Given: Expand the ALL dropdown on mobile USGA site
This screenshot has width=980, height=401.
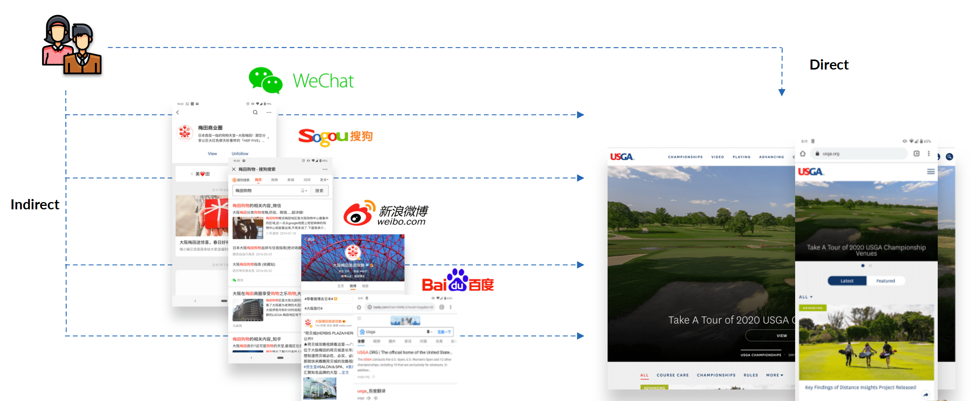Looking at the screenshot, I should click(806, 297).
